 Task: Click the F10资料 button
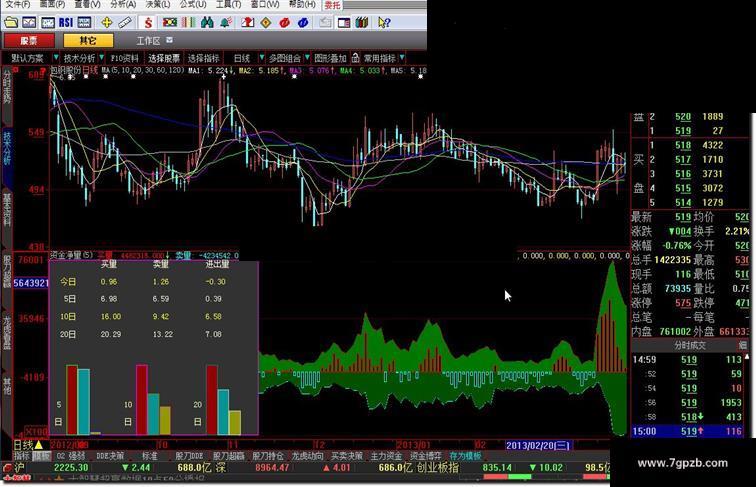tap(124, 58)
